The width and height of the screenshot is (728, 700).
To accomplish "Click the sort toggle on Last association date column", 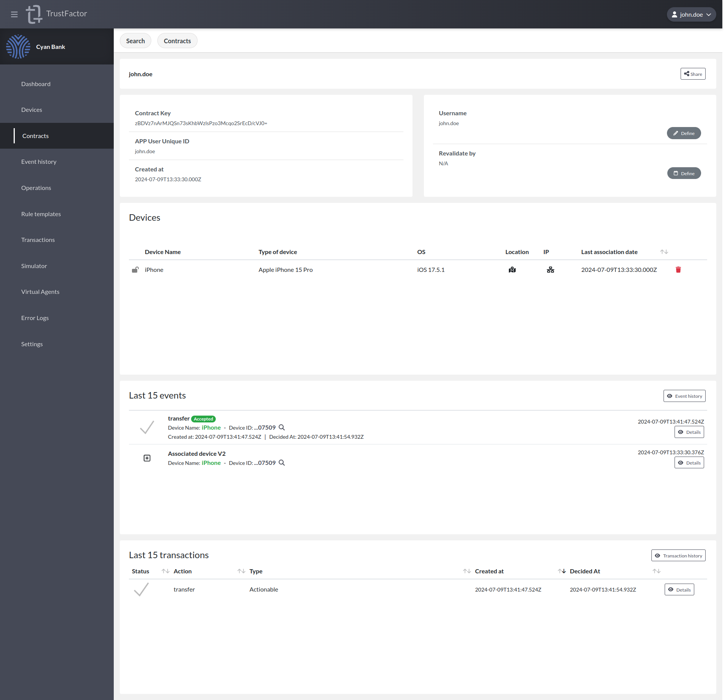I will [x=664, y=251].
